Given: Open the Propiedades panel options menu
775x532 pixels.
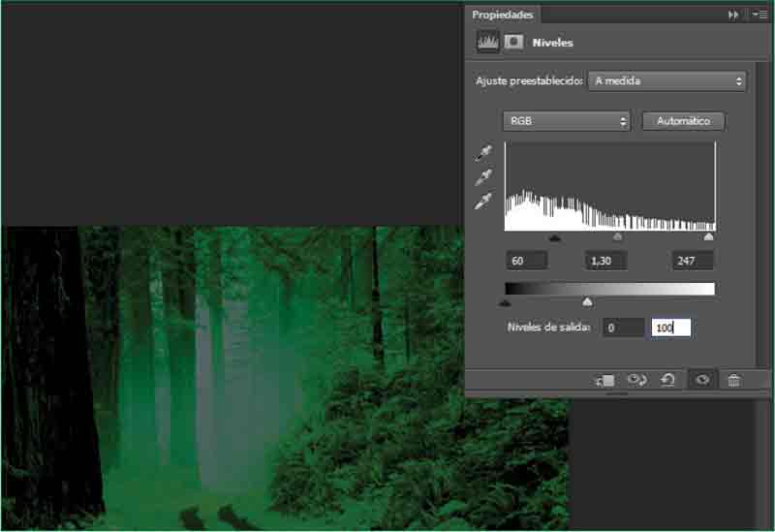Looking at the screenshot, I should 758,15.
